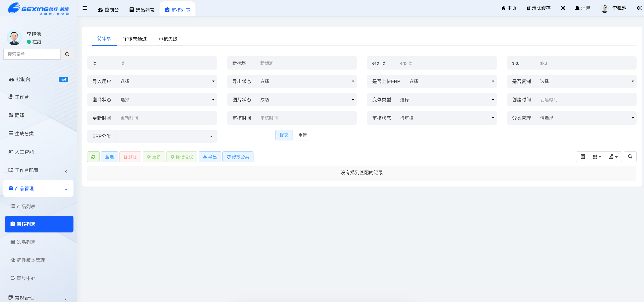Click the sidebar menu search icon
644x302 pixels.
click(67, 54)
